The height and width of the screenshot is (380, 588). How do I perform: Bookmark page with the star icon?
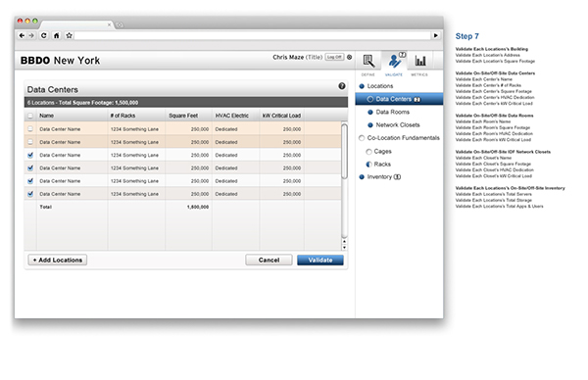pos(69,35)
